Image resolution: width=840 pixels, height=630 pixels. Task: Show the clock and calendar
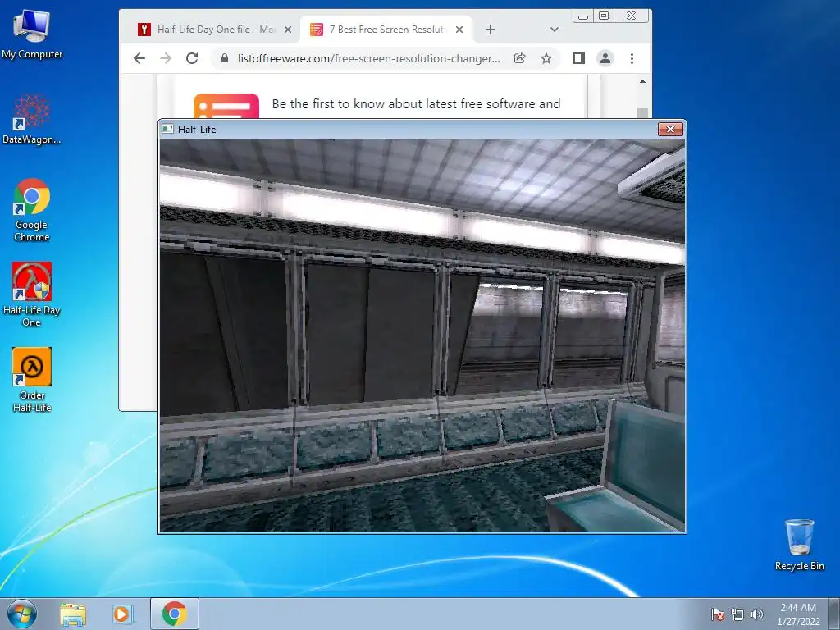tap(798, 614)
